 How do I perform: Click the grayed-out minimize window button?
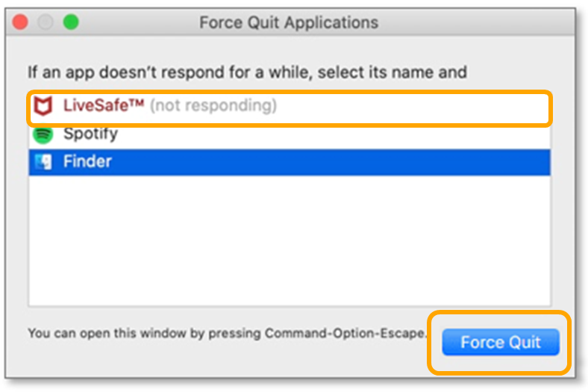point(46,22)
